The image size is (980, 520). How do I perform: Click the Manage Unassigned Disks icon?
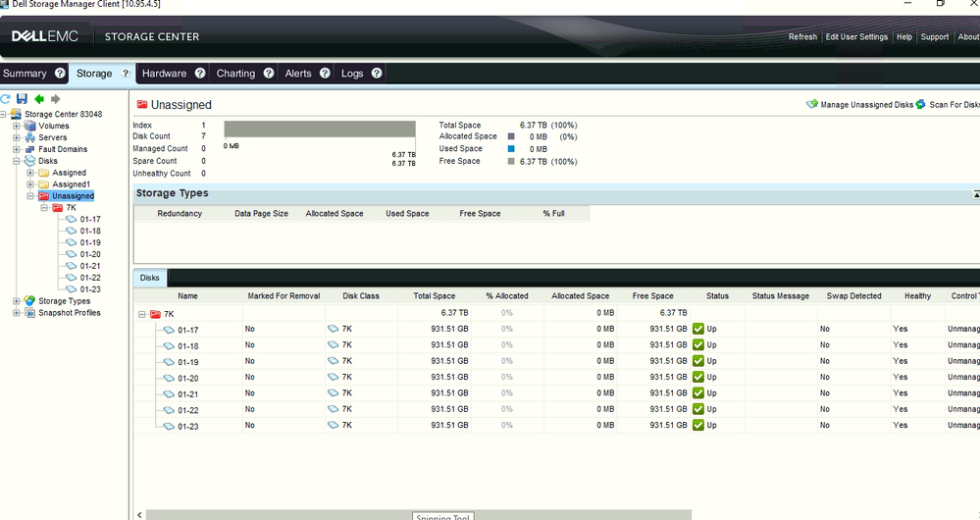pyautogui.click(x=812, y=104)
